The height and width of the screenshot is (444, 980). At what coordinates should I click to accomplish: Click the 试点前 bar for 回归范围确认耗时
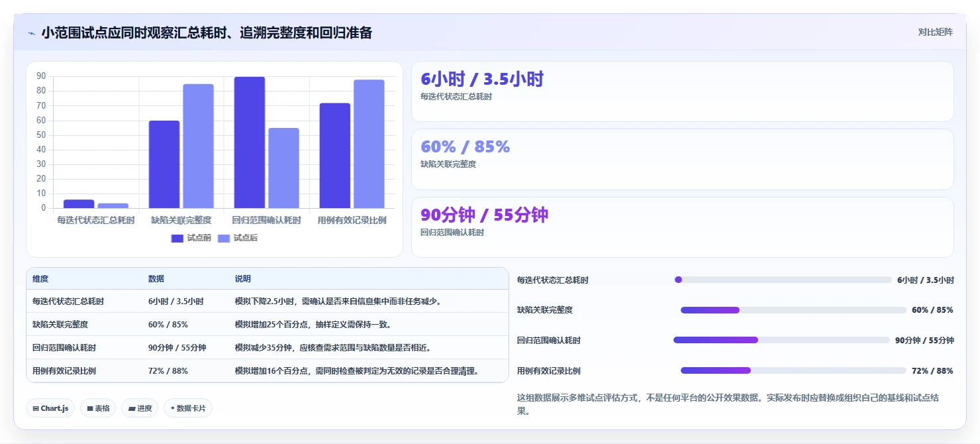pyautogui.click(x=250, y=142)
